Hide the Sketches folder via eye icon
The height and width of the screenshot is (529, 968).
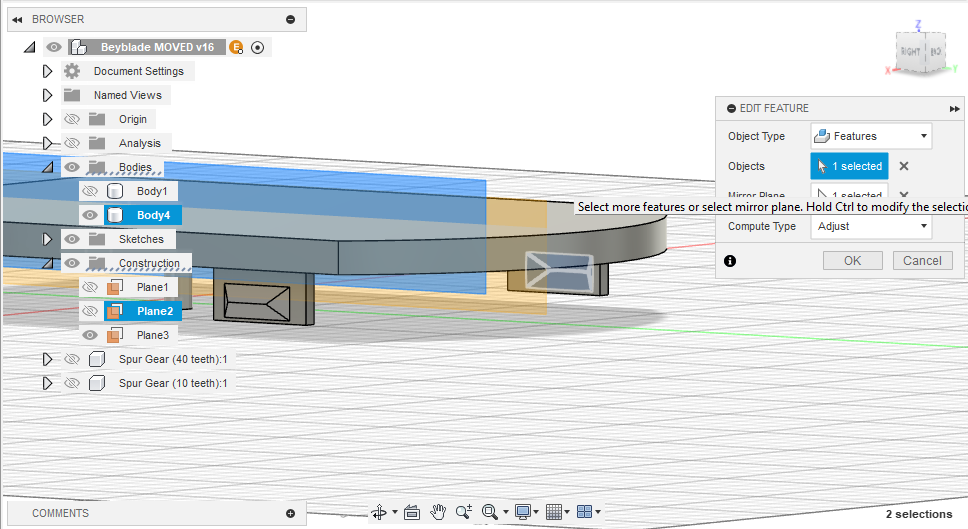pos(72,239)
